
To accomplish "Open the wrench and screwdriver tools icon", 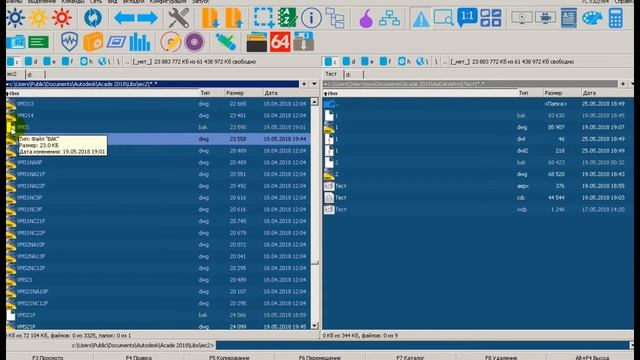I will click(x=179, y=18).
